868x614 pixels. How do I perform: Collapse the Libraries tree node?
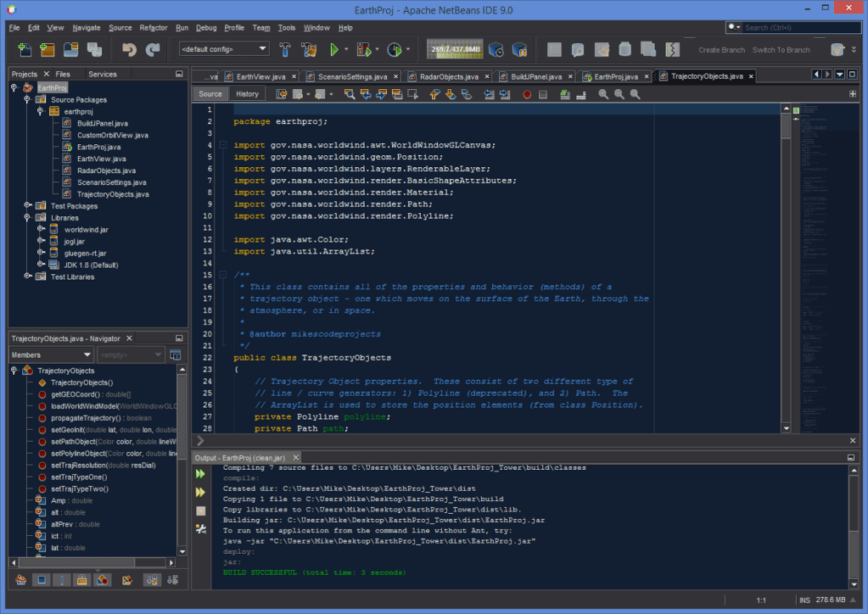click(28, 218)
